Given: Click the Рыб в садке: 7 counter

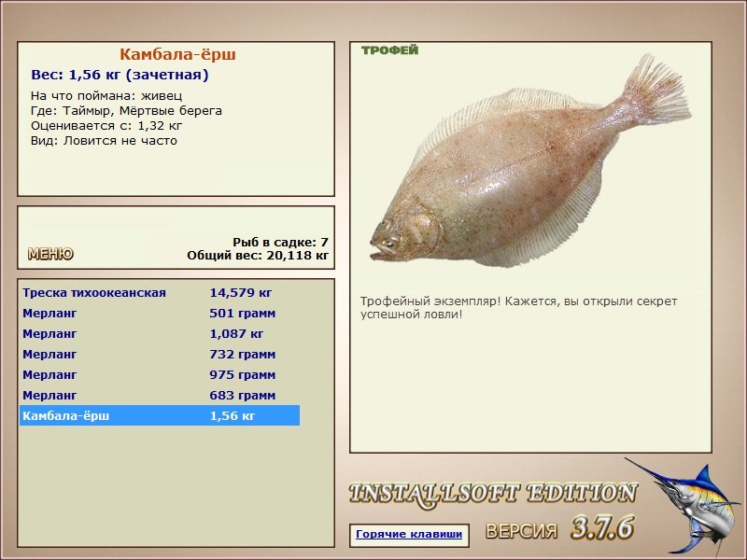Looking at the screenshot, I should (x=281, y=243).
